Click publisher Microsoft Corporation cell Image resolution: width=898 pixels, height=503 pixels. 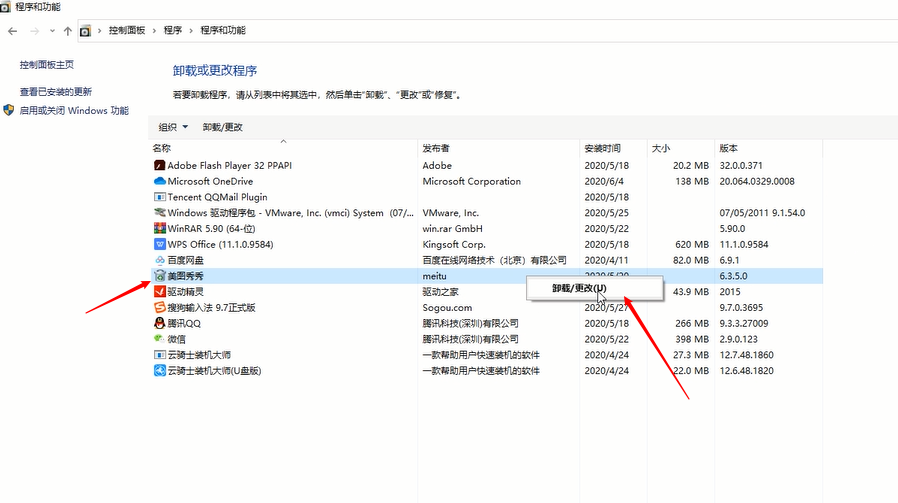472,181
